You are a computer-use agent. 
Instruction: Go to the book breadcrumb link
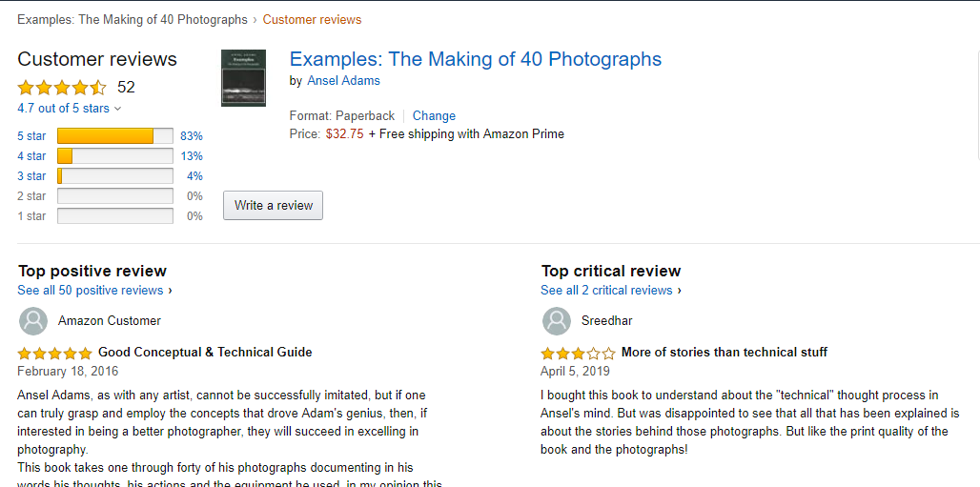(132, 19)
